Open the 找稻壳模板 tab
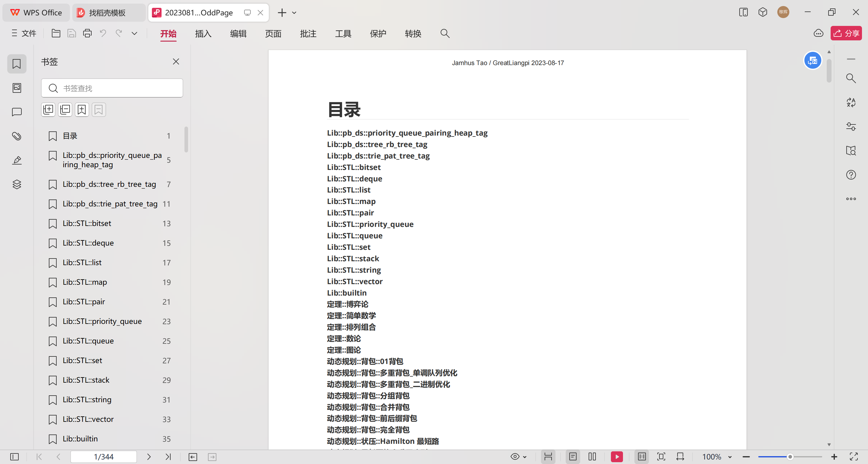 (x=109, y=12)
